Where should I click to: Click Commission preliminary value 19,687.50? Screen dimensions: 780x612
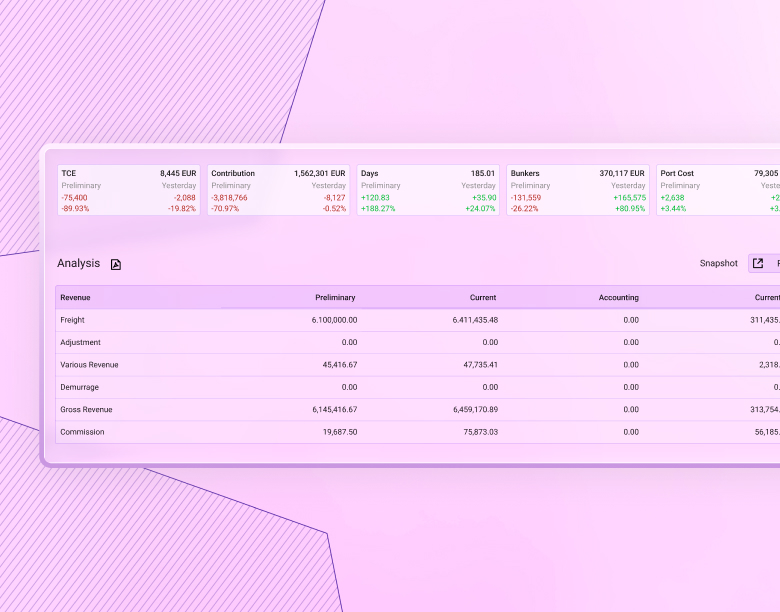pos(340,432)
